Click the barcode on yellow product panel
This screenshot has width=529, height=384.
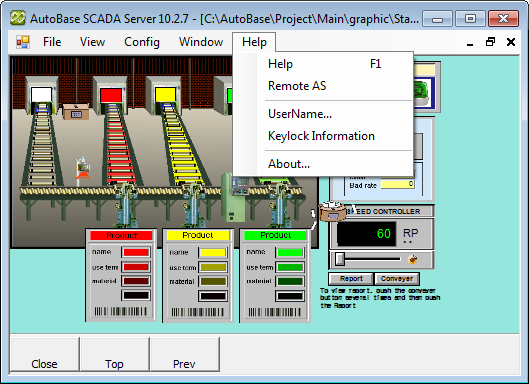pos(198,312)
